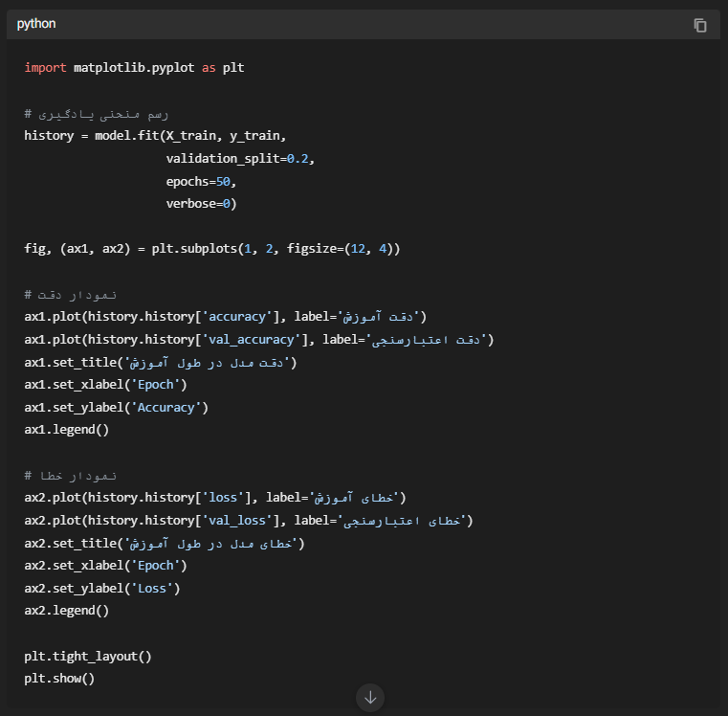
Task: Click the Persian comment above ax1.plot
Action: 70,295
